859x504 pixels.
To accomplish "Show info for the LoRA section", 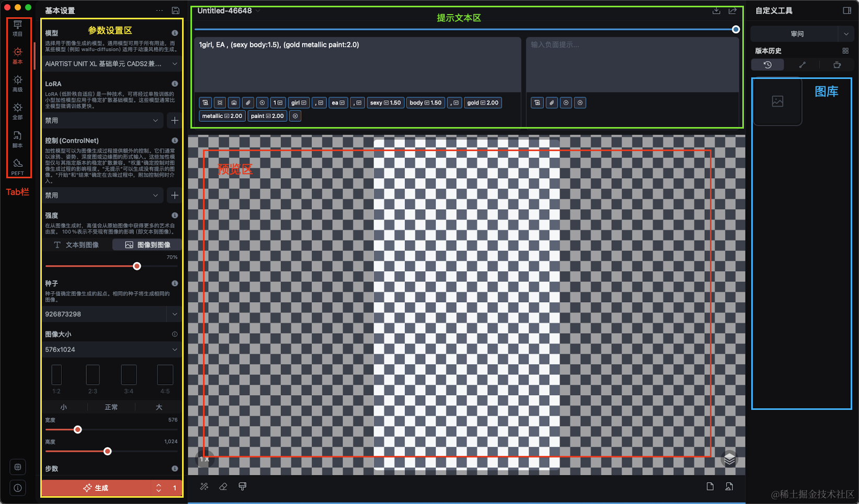I will tap(175, 84).
